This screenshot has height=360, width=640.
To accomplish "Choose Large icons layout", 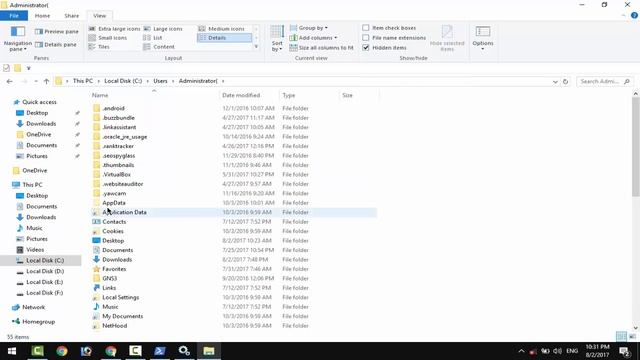I will click(163, 29).
